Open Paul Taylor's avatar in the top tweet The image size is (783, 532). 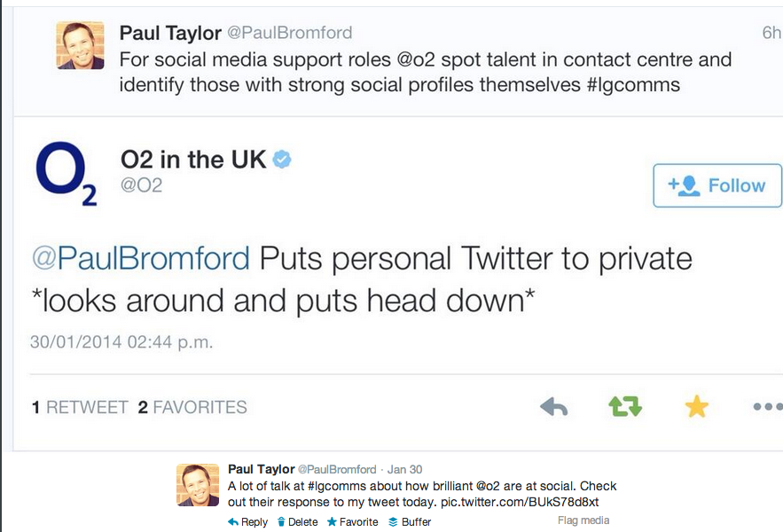[79, 43]
